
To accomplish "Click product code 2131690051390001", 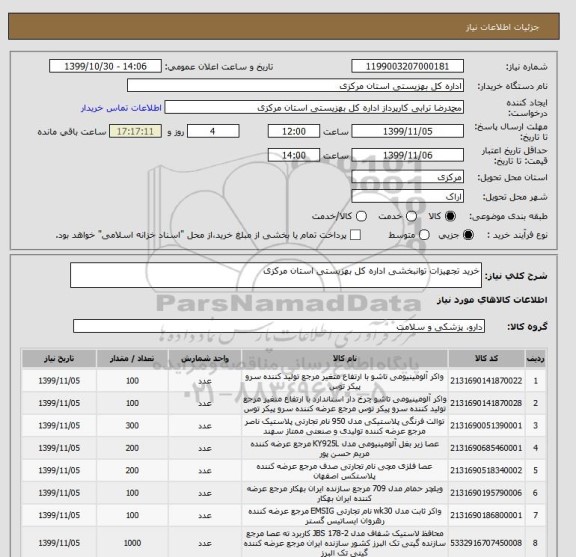I will (x=486, y=425).
